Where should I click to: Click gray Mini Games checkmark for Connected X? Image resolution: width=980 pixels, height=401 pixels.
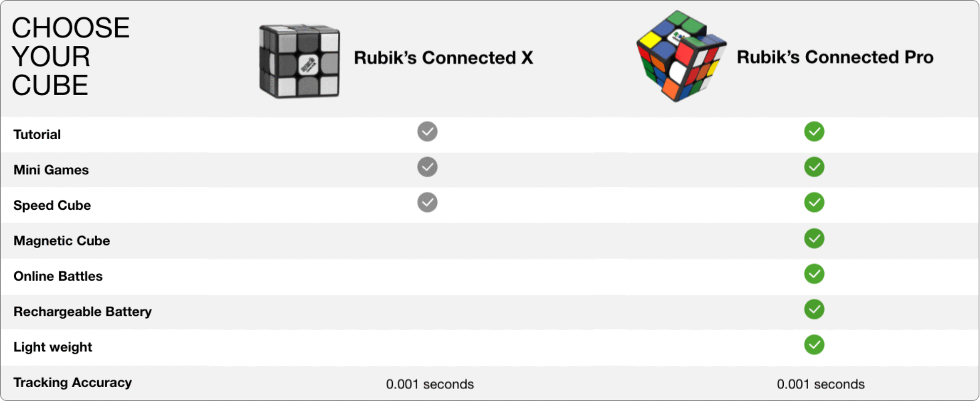point(427,167)
